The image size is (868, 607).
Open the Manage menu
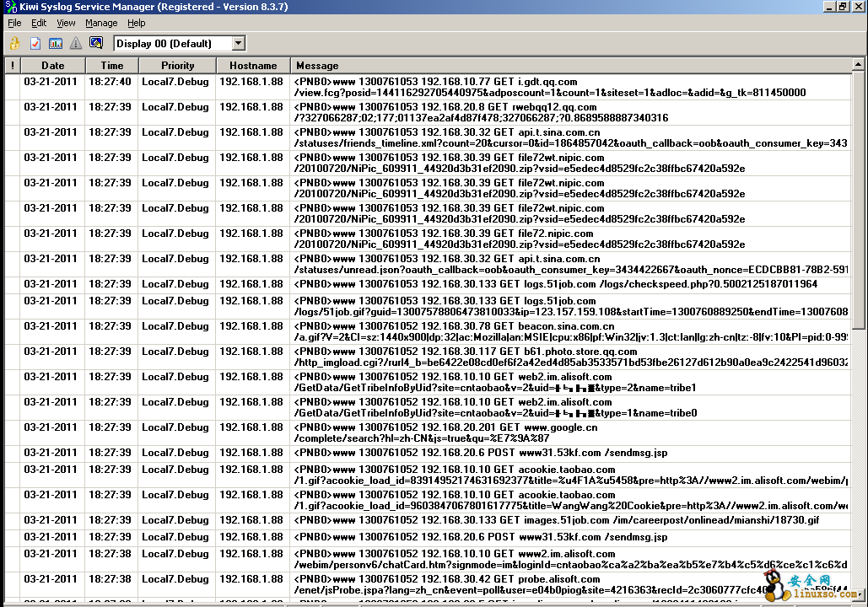click(101, 23)
